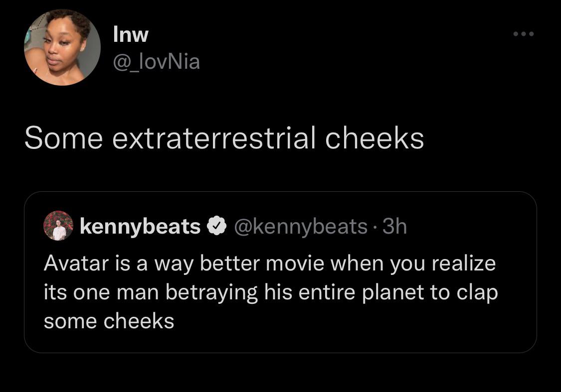Image resolution: width=561 pixels, height=392 pixels.
Task: Click the word "betraying" in quoted tweet
Action: coord(211,292)
